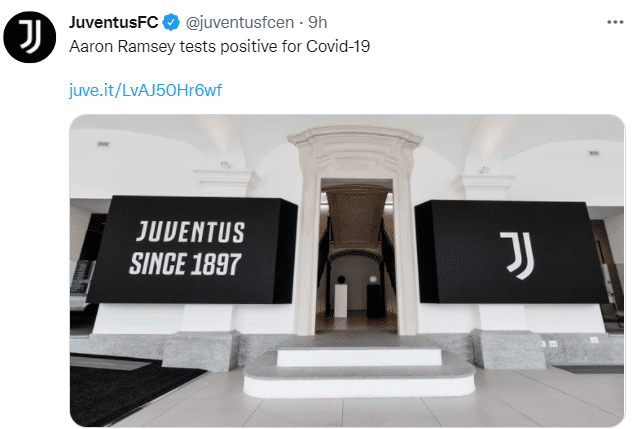Click the white pedestal inside the doorway

341,301
